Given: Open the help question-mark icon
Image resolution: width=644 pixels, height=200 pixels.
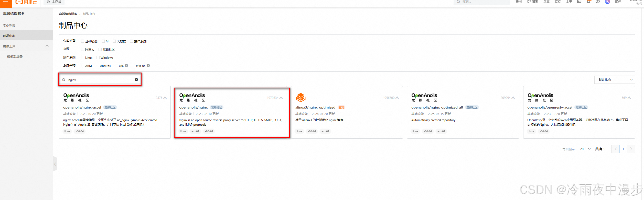Looking at the screenshot, I should (598, 2).
